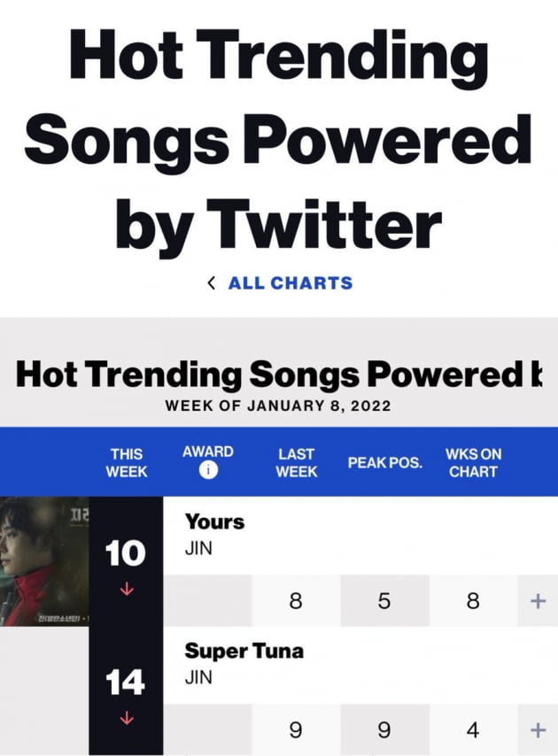Click the red down arrow under rank 10
Screen dimensions: 558x756
coord(127,589)
